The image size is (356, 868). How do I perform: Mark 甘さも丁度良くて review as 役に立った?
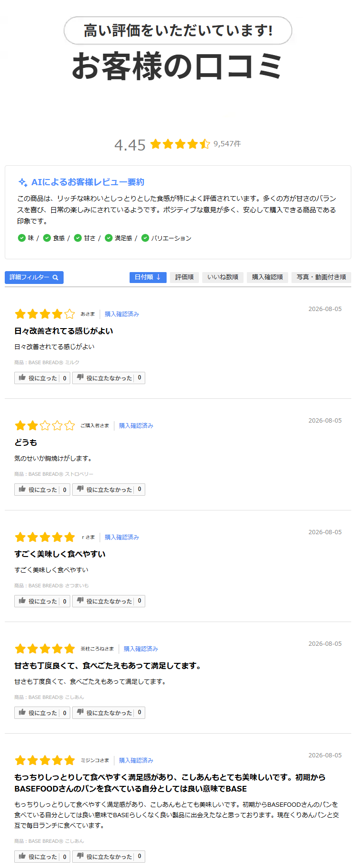pos(42,713)
